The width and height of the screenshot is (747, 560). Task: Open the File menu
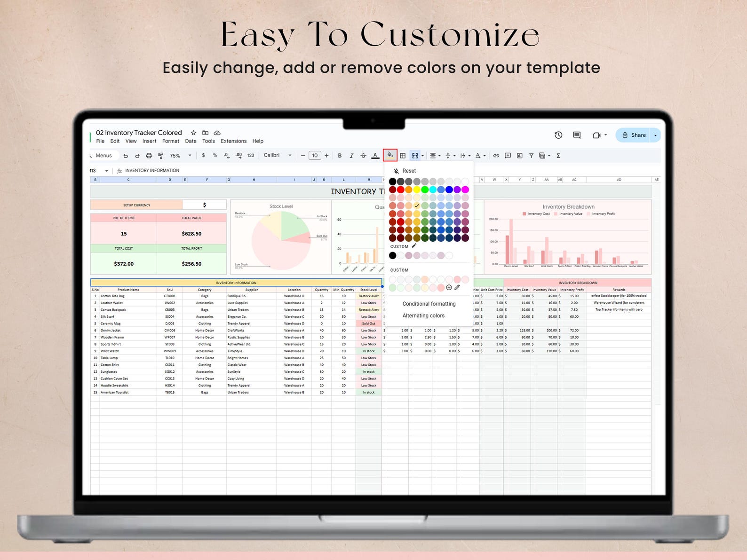(100, 141)
